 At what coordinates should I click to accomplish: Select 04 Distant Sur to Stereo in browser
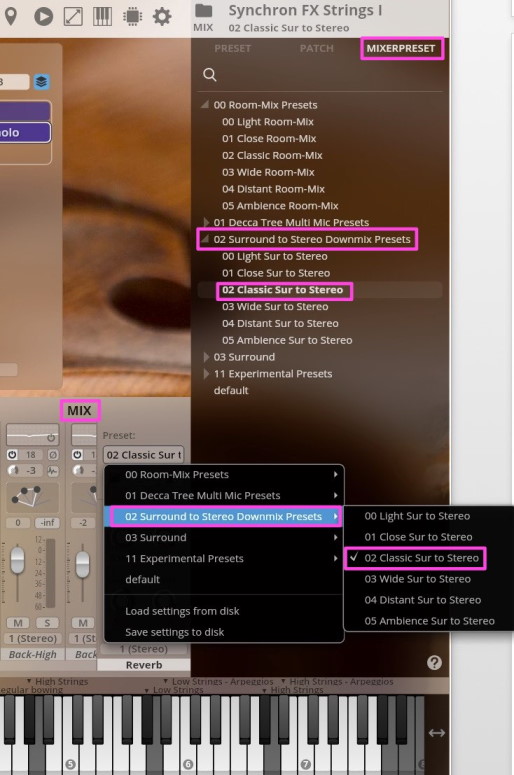[280, 323]
